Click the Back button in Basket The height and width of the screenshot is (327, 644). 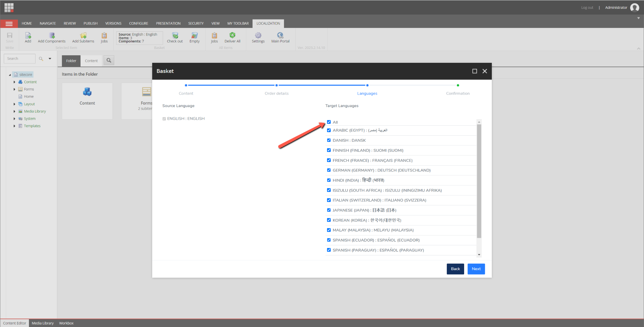pos(455,269)
